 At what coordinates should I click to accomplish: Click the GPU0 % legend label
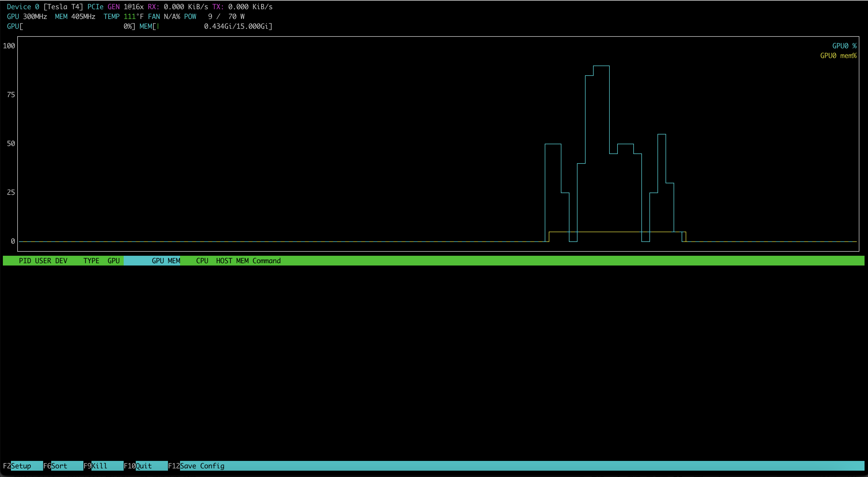pyautogui.click(x=844, y=45)
